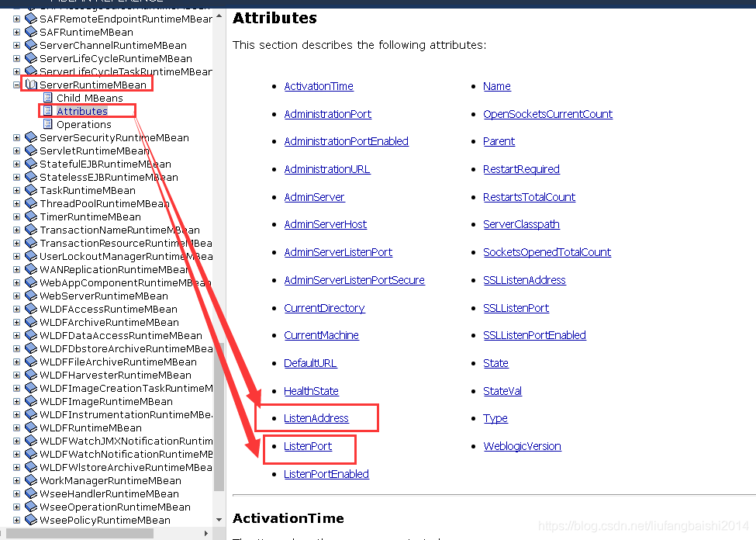Open the ListenPort attribute link
This screenshot has width=756, height=540.
click(308, 446)
